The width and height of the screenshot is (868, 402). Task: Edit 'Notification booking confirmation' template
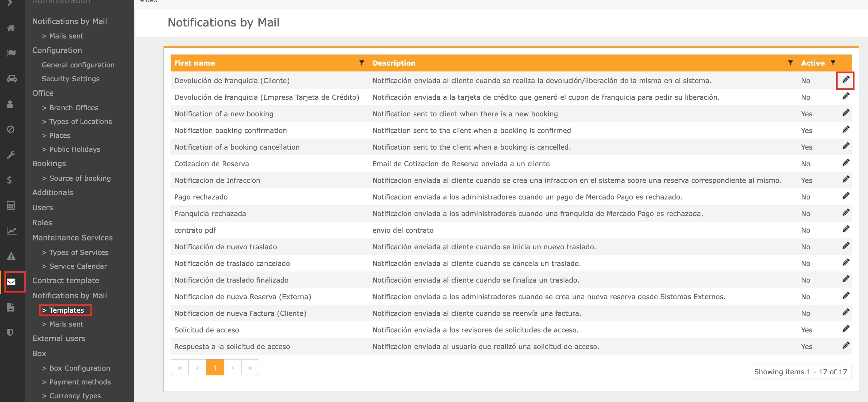tap(846, 129)
